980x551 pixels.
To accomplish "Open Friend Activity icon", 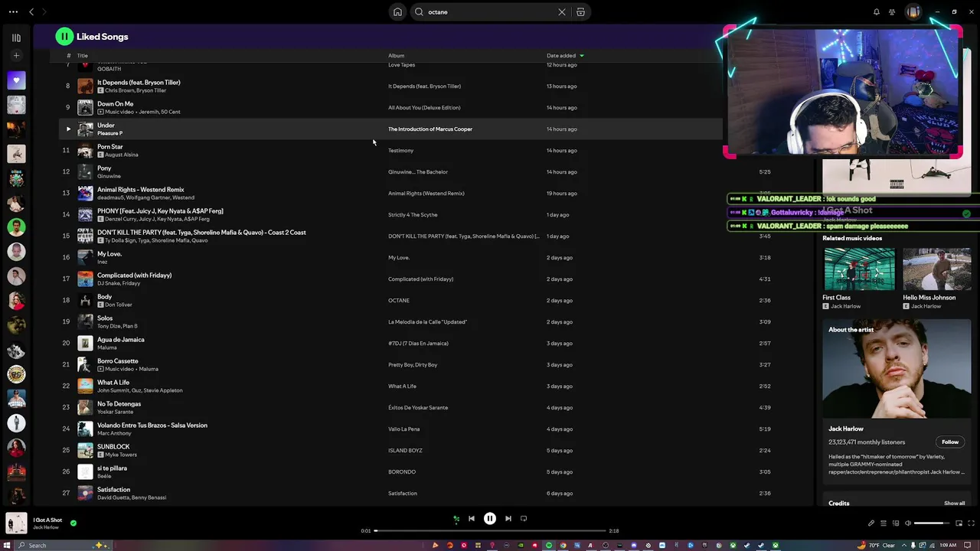I will (892, 12).
